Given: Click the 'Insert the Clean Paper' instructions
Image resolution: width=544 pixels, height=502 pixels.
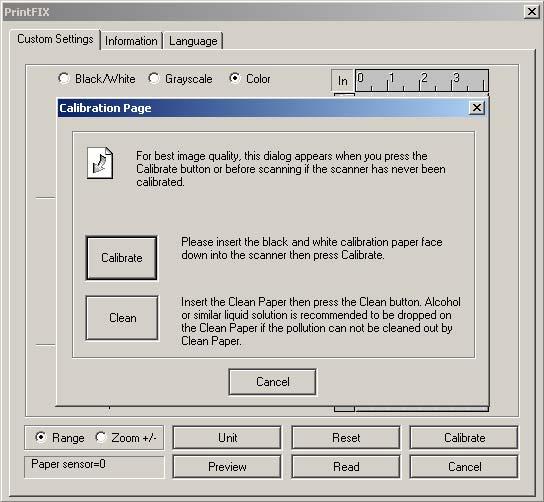Looking at the screenshot, I should (321, 321).
